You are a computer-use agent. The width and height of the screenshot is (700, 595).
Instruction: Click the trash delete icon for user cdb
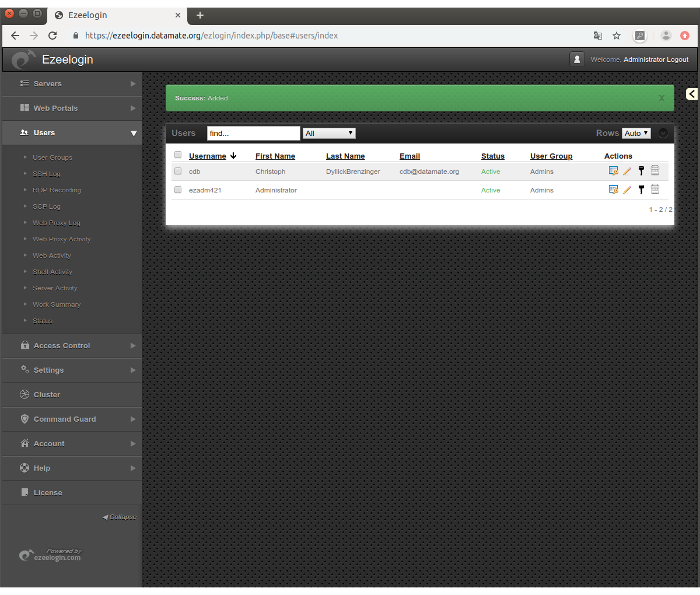click(655, 171)
